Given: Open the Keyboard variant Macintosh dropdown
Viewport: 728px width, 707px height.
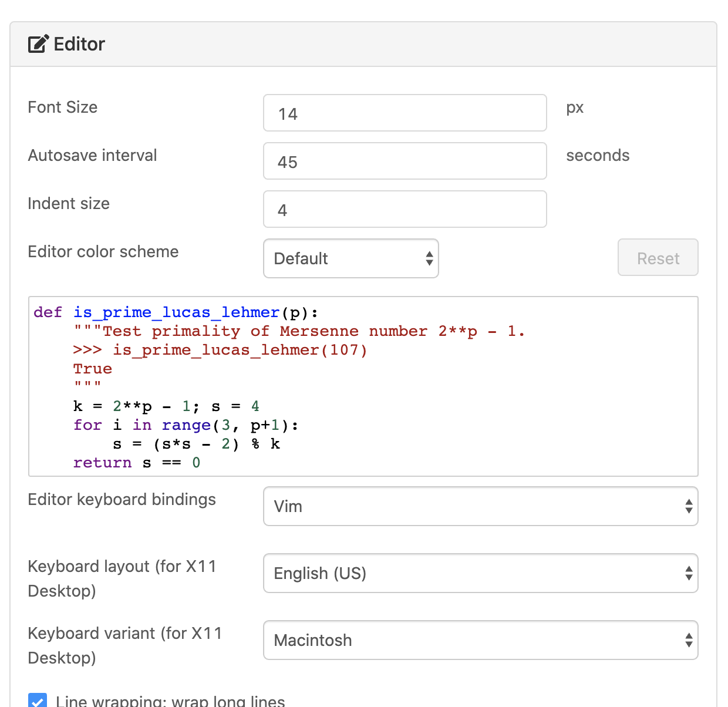Looking at the screenshot, I should [480, 640].
